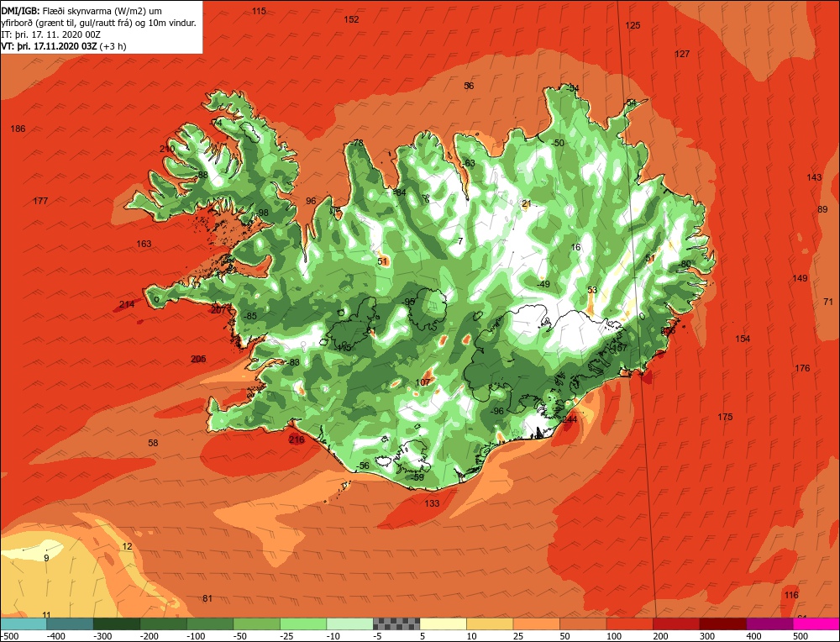Select the purple 400 to 500 legend swatch
This screenshot has width=840, height=642.
coord(769,624)
